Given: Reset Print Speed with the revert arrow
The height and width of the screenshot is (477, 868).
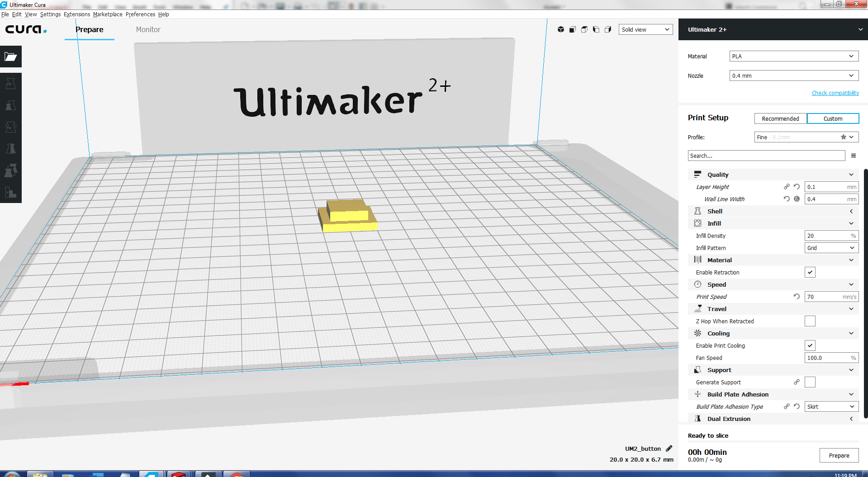Looking at the screenshot, I should click(797, 297).
